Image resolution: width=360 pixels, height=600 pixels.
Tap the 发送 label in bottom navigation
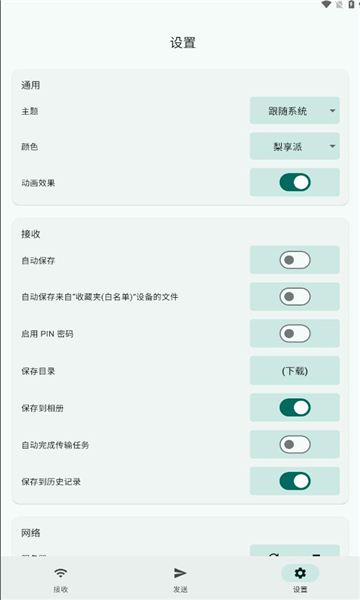pyautogui.click(x=180, y=589)
